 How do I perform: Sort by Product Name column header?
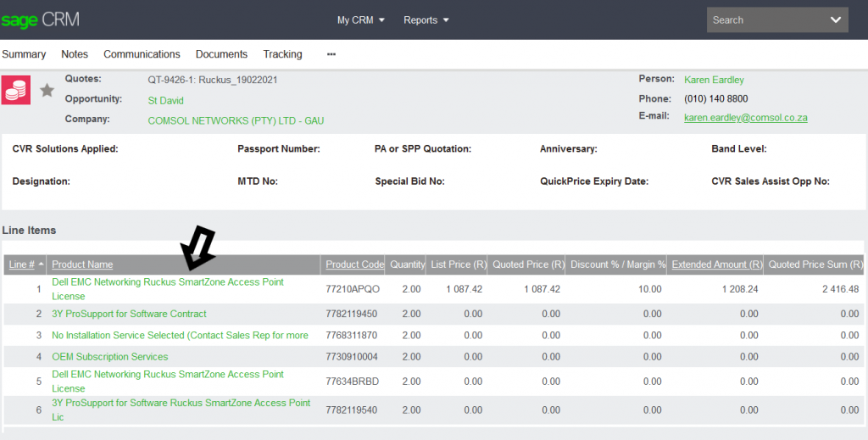click(82, 265)
